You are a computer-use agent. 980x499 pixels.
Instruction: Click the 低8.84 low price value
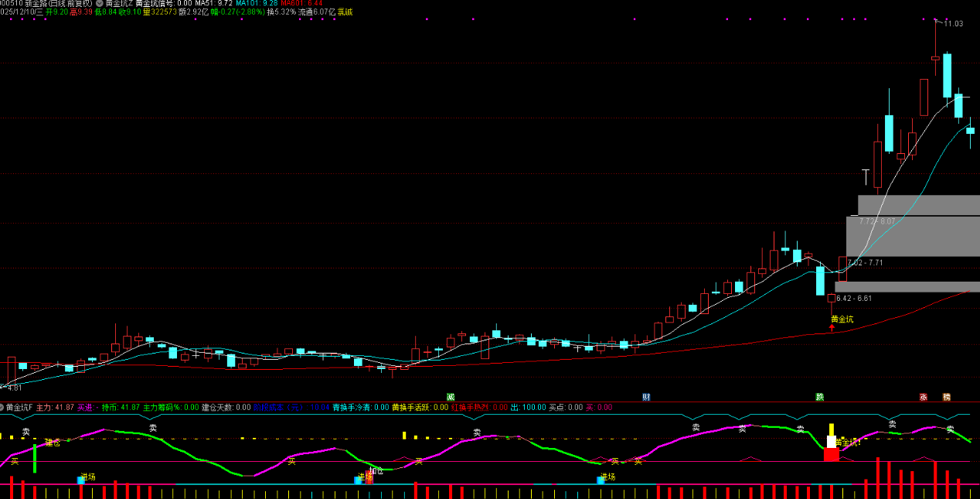[x=106, y=12]
